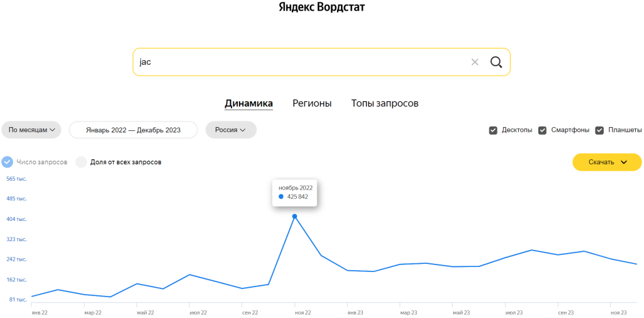644x318 pixels.
Task: Click the июл 22 axis label
Action: tap(198, 313)
